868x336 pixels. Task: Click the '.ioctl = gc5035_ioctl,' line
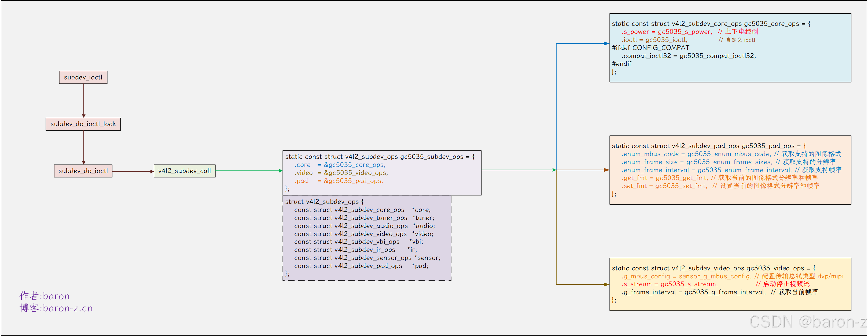[x=688, y=40]
